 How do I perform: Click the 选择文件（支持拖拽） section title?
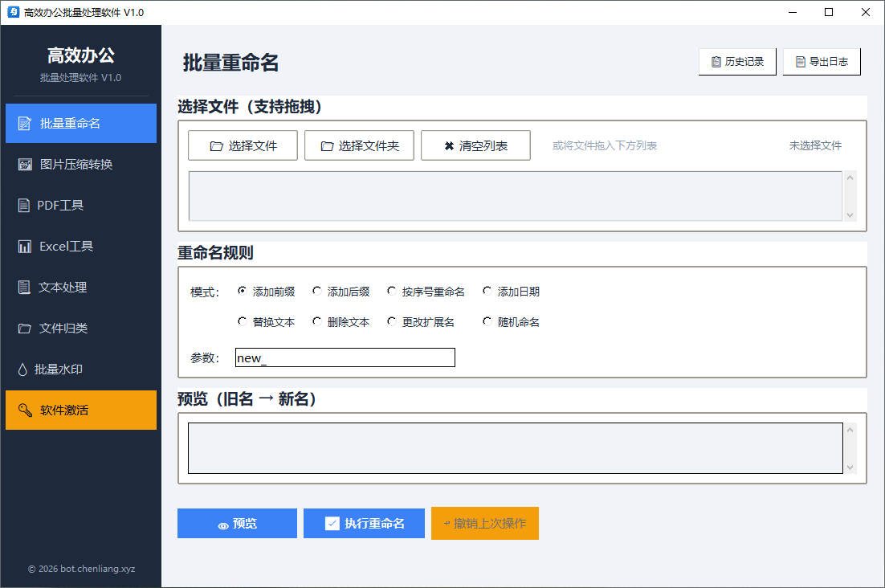[x=250, y=106]
